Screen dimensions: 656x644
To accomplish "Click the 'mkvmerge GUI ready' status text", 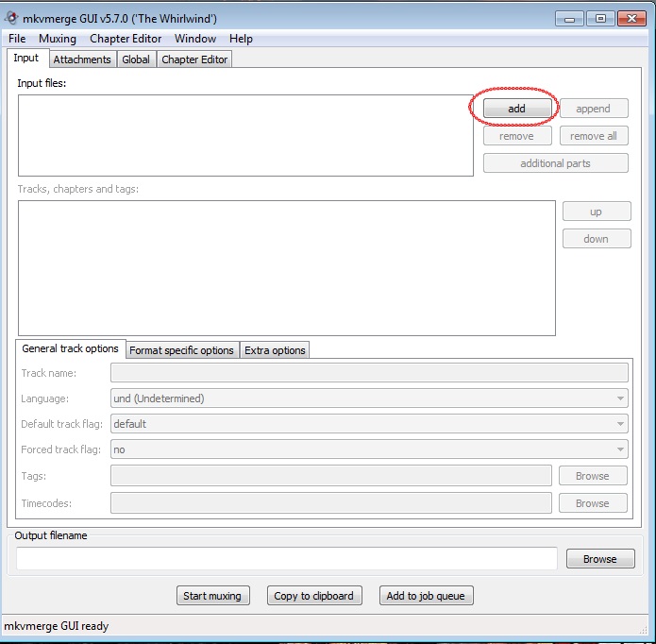I will [x=57, y=626].
